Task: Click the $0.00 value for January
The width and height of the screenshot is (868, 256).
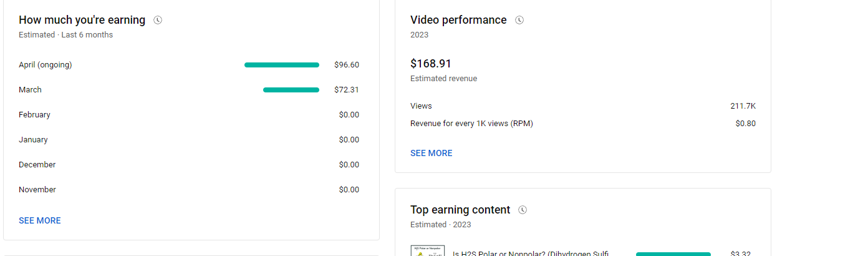Action: click(349, 140)
